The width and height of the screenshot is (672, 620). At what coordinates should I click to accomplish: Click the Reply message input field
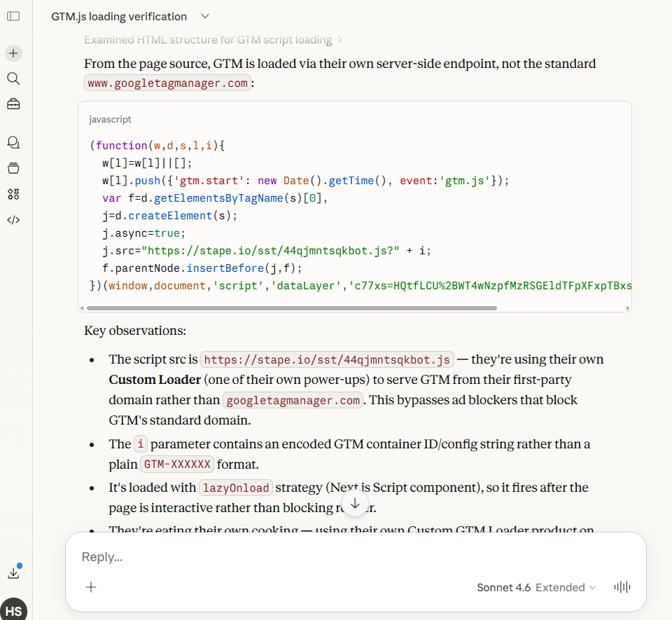pyautogui.click(x=350, y=557)
